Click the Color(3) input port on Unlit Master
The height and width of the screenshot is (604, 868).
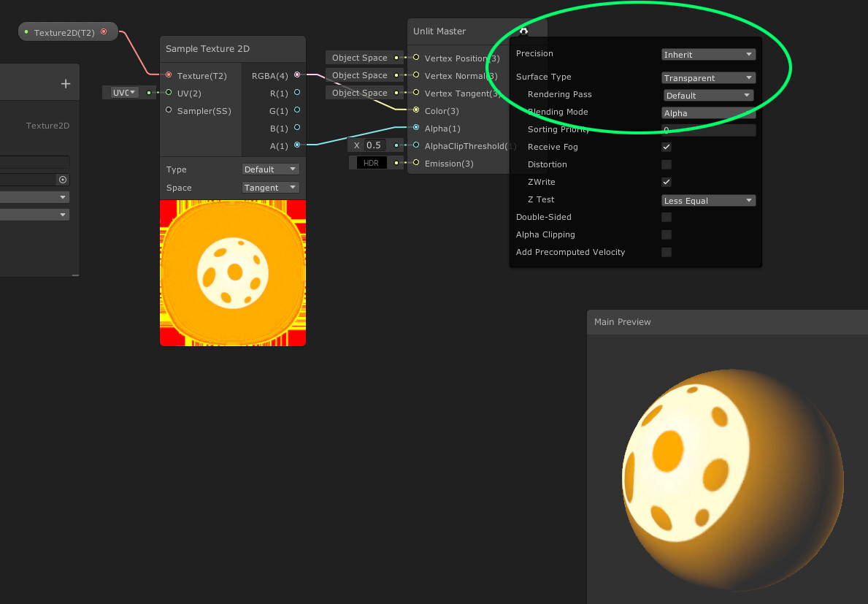[416, 110]
